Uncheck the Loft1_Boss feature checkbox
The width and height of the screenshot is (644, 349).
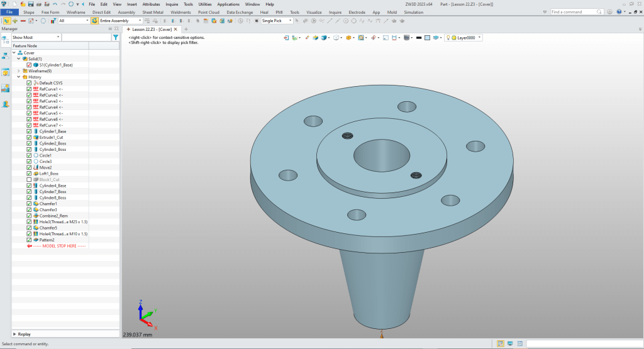[x=29, y=174]
